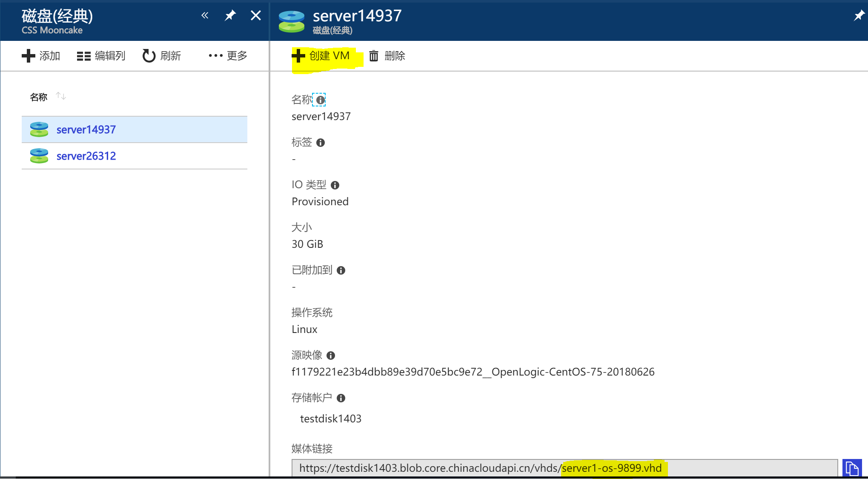This screenshot has width=868, height=479.
Task: Close the 磁盘(经典) blade
Action: click(x=255, y=16)
